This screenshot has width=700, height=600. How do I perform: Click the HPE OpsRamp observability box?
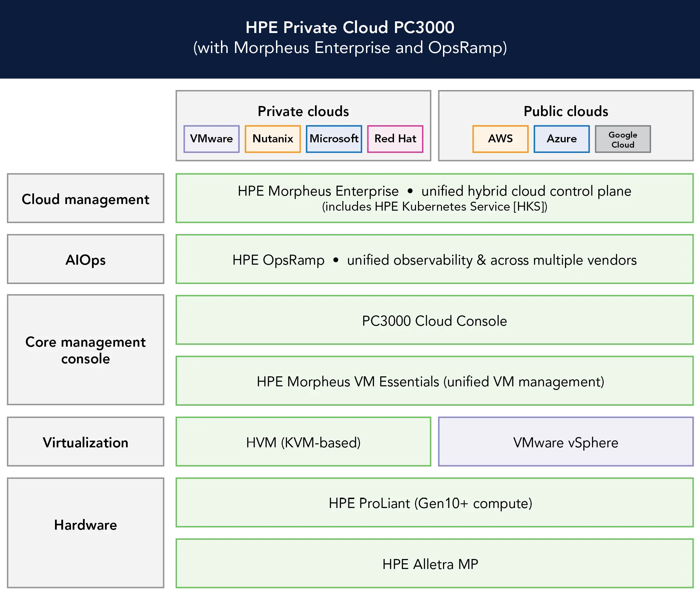pyautogui.click(x=434, y=259)
